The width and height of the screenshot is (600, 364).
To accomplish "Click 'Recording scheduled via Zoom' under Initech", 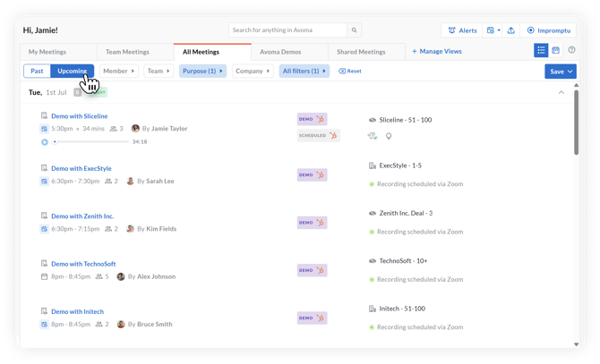I will click(420, 327).
